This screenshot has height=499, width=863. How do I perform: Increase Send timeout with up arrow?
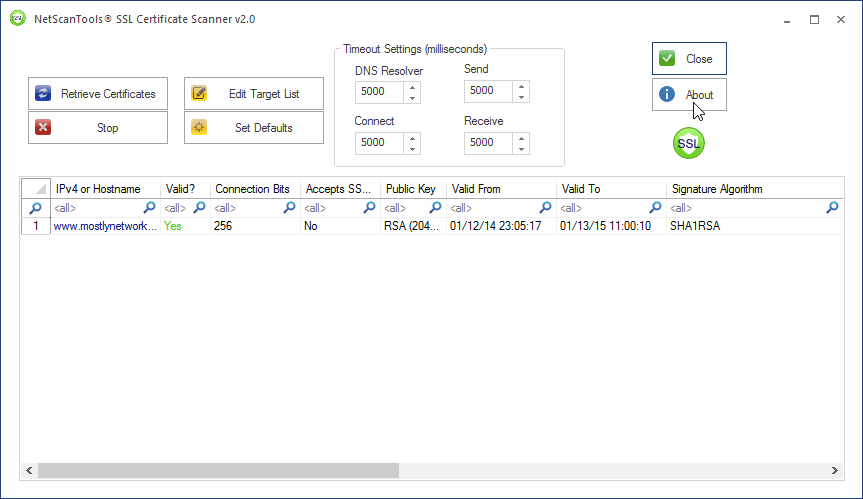point(521,85)
